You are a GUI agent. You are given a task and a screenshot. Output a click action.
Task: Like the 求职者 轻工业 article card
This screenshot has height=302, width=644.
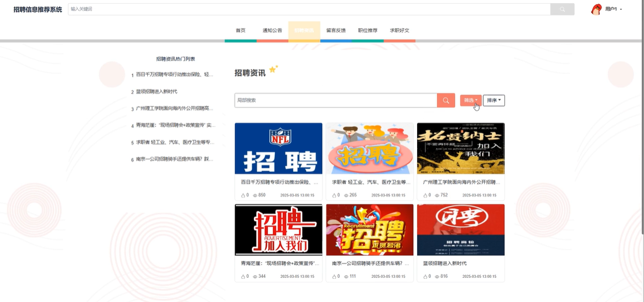coord(334,195)
